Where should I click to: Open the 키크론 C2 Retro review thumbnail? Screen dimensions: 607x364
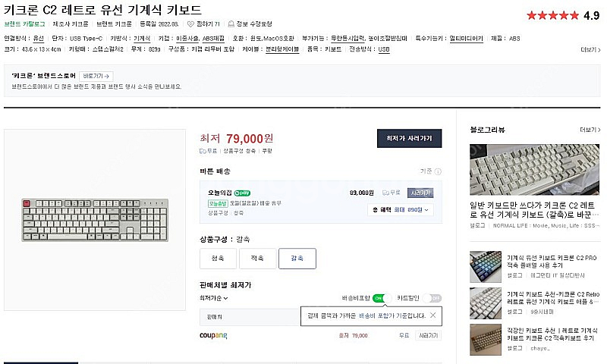tap(486, 303)
